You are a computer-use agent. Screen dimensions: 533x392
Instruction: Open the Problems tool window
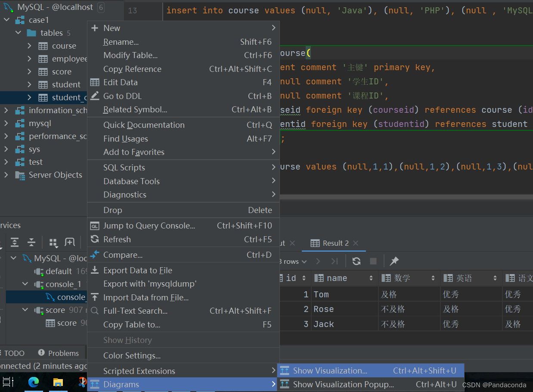point(63,353)
